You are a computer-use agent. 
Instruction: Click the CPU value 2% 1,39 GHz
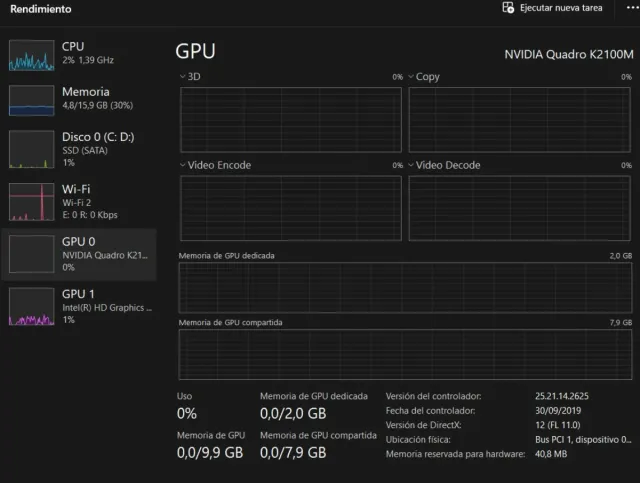point(88,60)
